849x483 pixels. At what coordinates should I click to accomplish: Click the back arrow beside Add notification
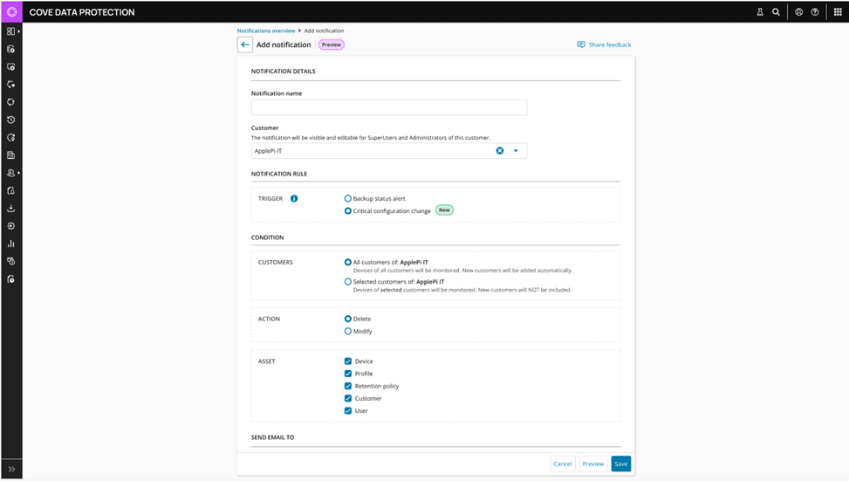point(245,45)
